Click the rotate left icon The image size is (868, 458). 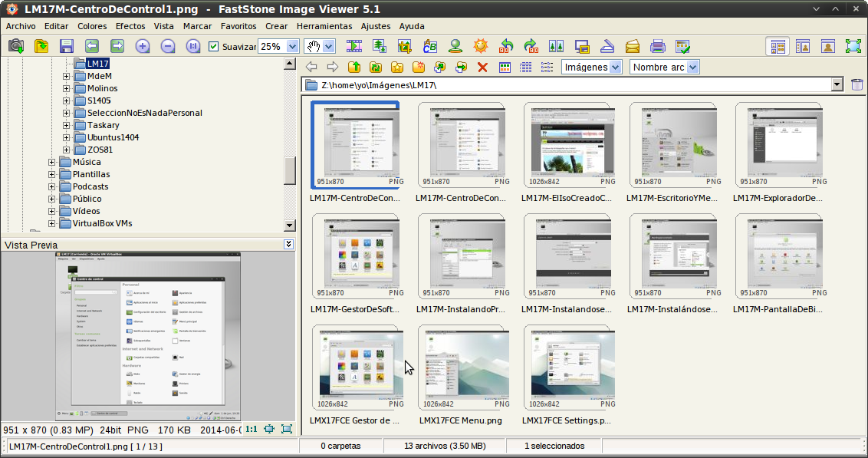click(x=506, y=46)
